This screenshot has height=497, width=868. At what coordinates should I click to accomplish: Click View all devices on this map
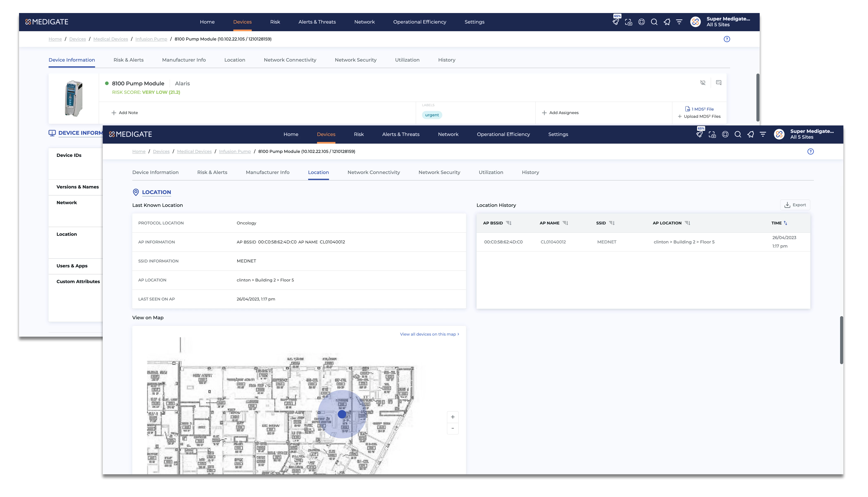click(429, 334)
